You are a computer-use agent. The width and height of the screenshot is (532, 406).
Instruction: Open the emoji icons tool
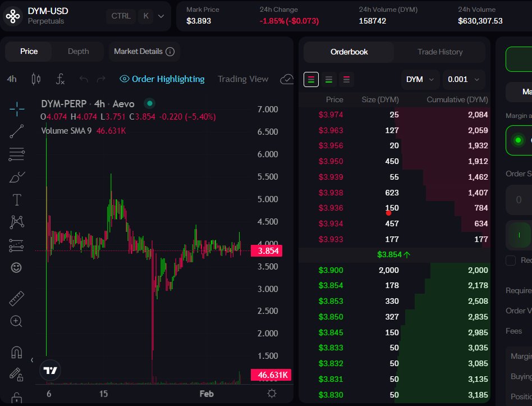[x=16, y=267]
